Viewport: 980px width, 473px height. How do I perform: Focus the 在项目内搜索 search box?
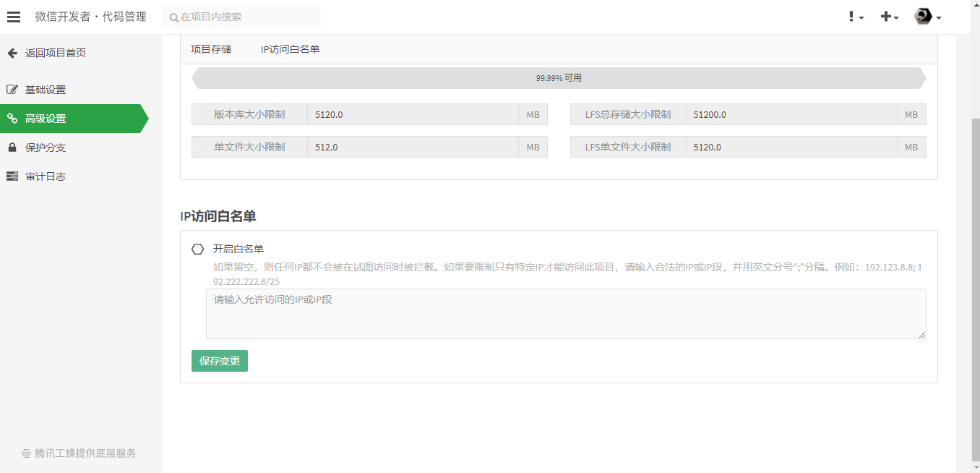(x=241, y=17)
